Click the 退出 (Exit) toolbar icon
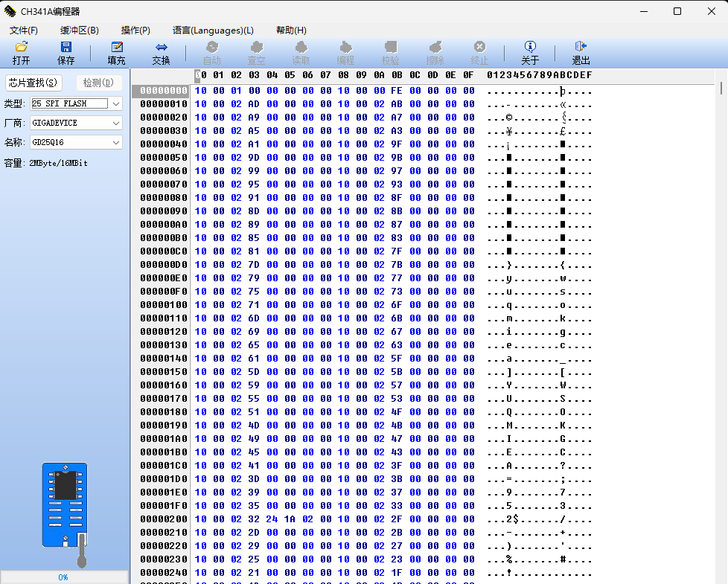This screenshot has width=728, height=584. tap(581, 52)
